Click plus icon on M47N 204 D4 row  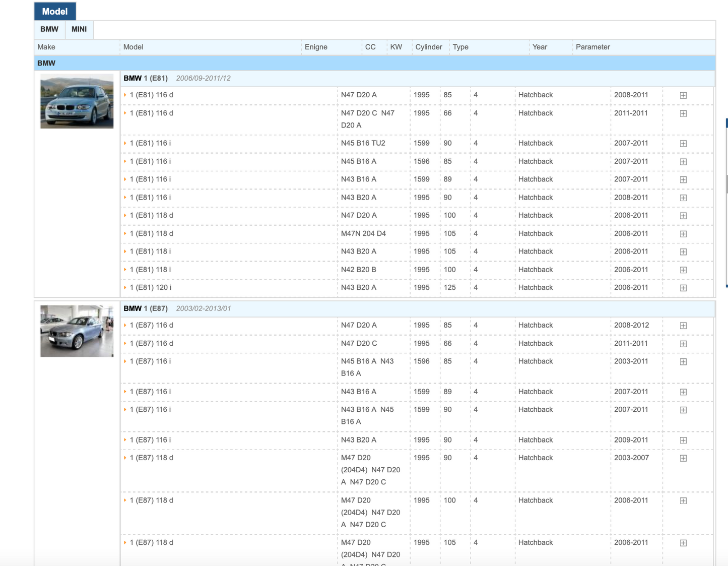[x=683, y=234]
